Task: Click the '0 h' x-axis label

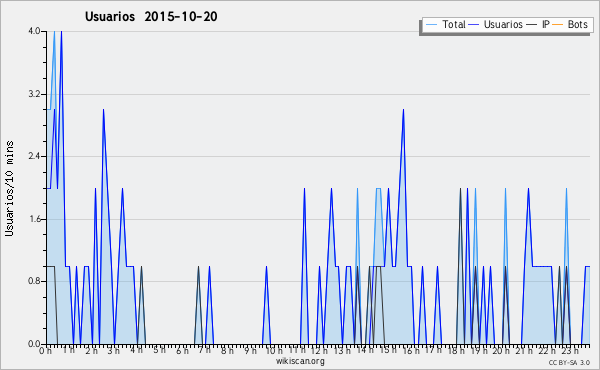Action: pos(46,350)
